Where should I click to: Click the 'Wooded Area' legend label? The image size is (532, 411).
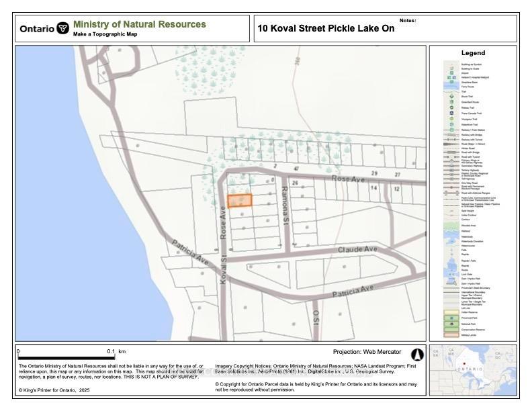pos(469,226)
